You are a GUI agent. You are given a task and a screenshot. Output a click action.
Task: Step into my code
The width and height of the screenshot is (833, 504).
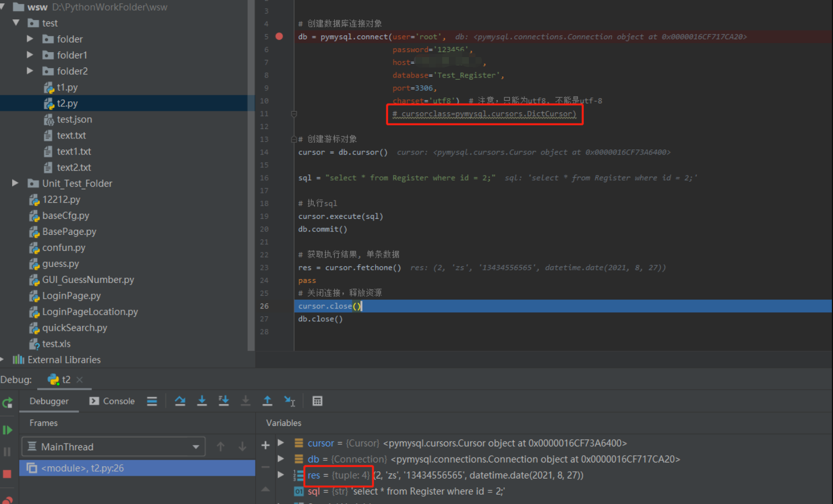(x=224, y=401)
